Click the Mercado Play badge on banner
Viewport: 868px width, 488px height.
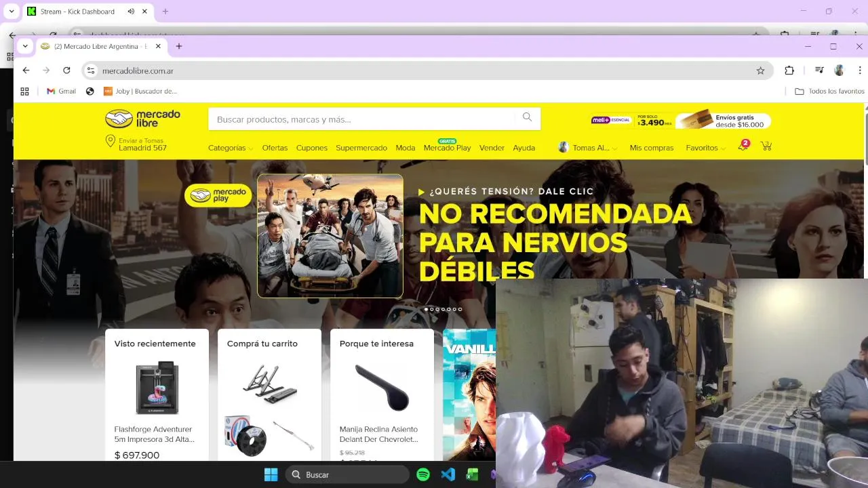(x=218, y=195)
